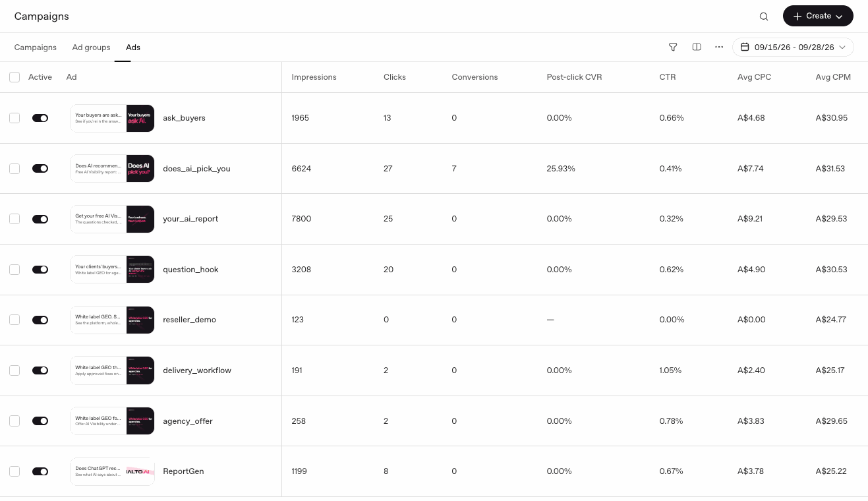
Task: Open the Create dropdown button
Action: click(x=818, y=16)
